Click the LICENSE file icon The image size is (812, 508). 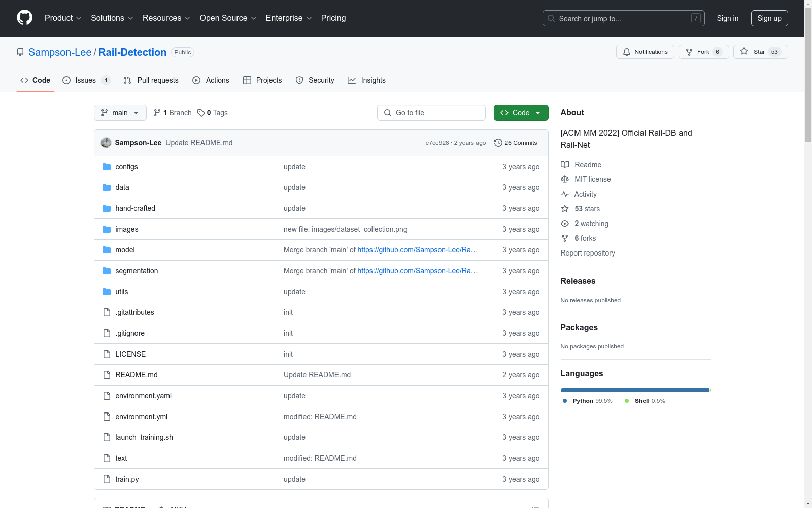pos(107,354)
